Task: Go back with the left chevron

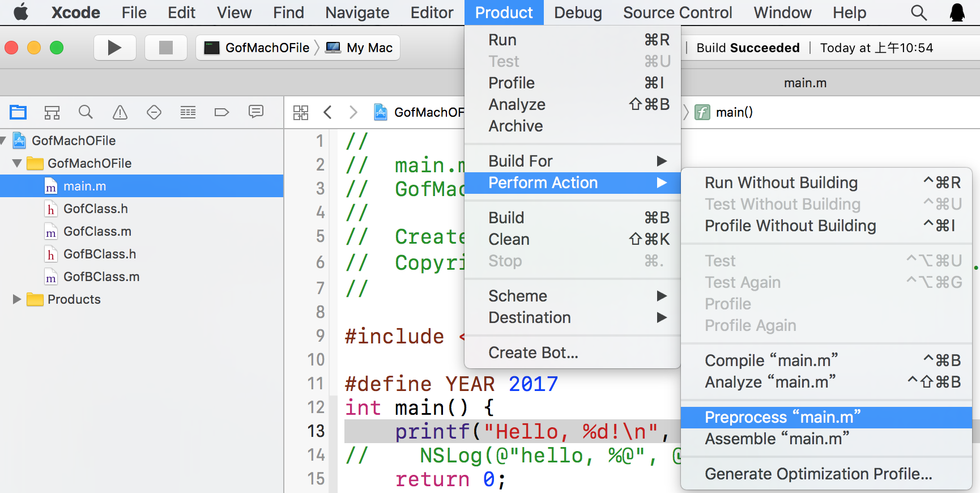Action: pos(327,112)
